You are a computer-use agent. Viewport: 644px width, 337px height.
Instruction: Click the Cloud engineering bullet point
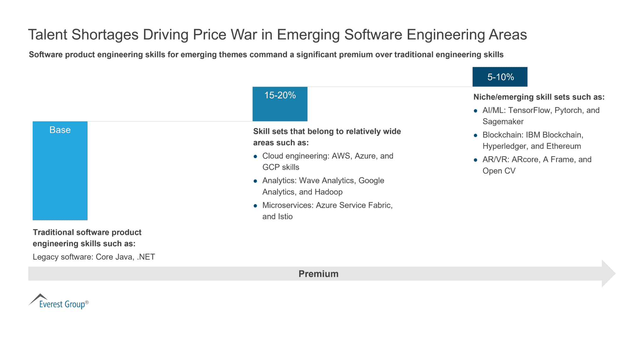coord(328,162)
